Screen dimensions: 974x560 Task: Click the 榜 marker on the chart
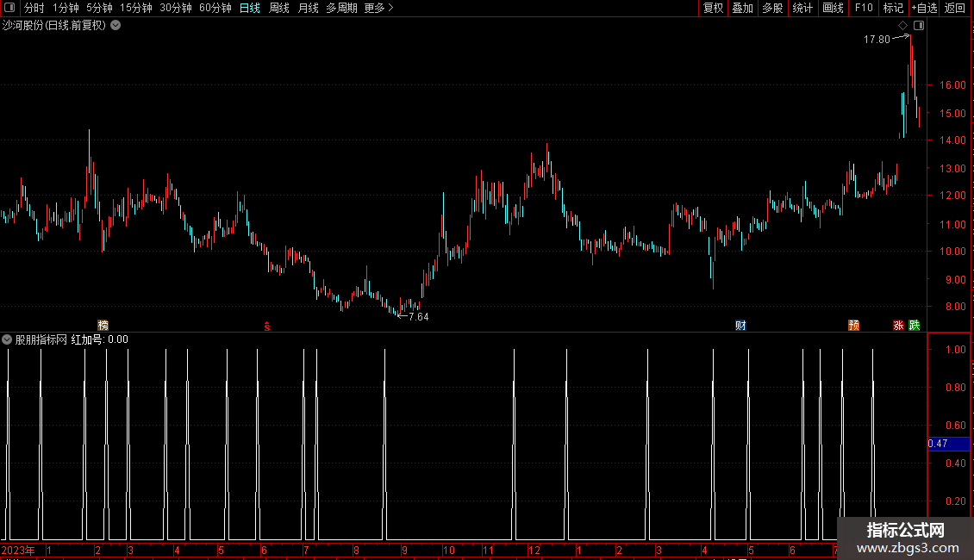click(103, 326)
